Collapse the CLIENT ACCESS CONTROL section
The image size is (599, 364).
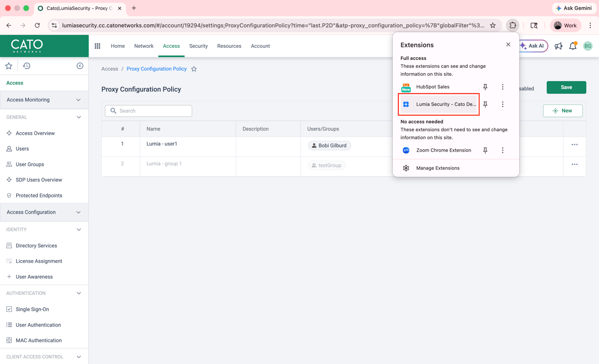[79, 357]
